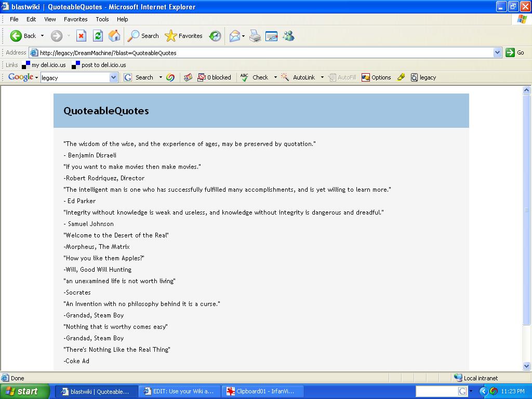Open the Search magnifier in the IE toolbar
The height and width of the screenshot is (399, 532).
coord(143,36)
